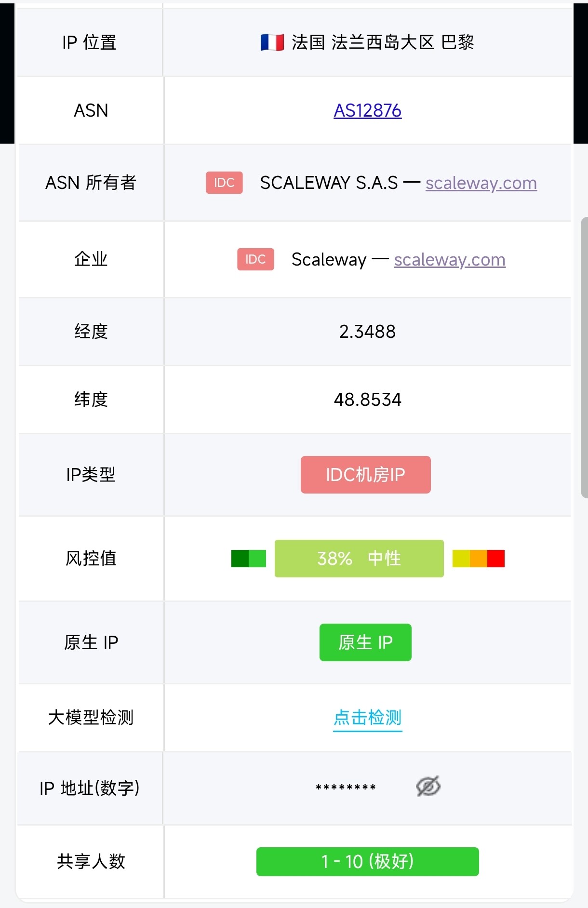This screenshot has width=588, height=908.
Task: Select the longitude value 2.3488
Action: point(368,332)
